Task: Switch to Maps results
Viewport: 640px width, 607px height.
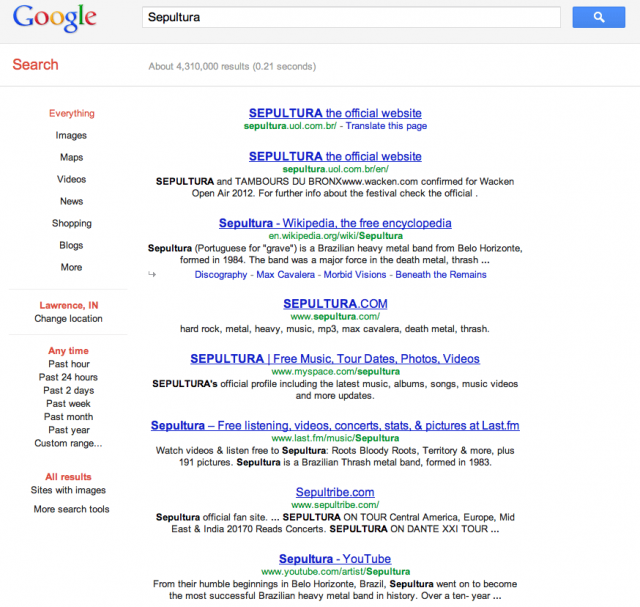Action: click(x=71, y=158)
